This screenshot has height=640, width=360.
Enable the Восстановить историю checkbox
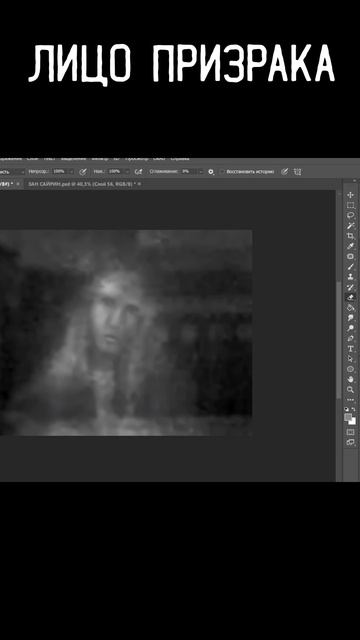[223, 172]
